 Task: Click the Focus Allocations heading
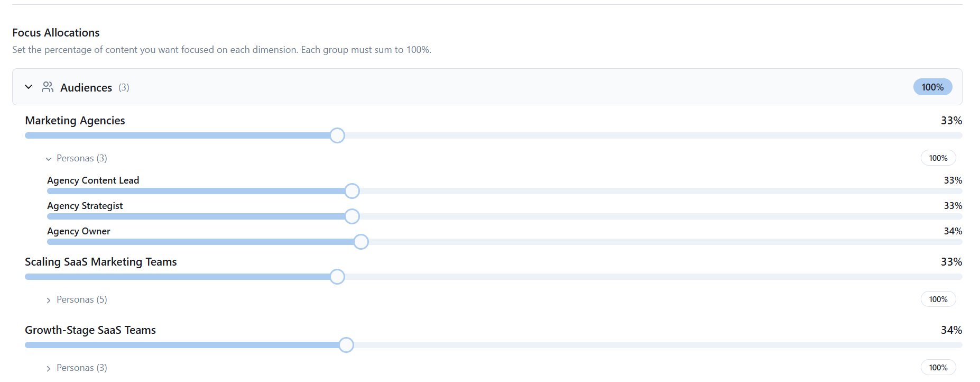click(56, 32)
